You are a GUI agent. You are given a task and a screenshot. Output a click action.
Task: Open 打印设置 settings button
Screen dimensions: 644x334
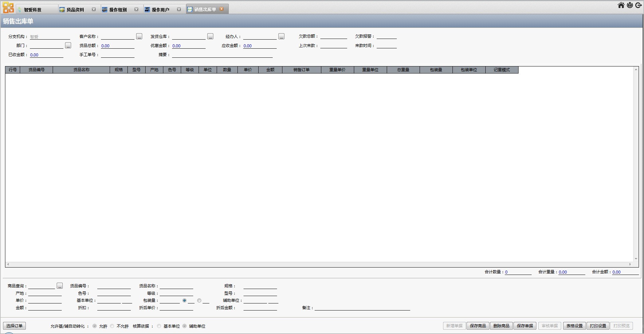[x=598, y=326]
